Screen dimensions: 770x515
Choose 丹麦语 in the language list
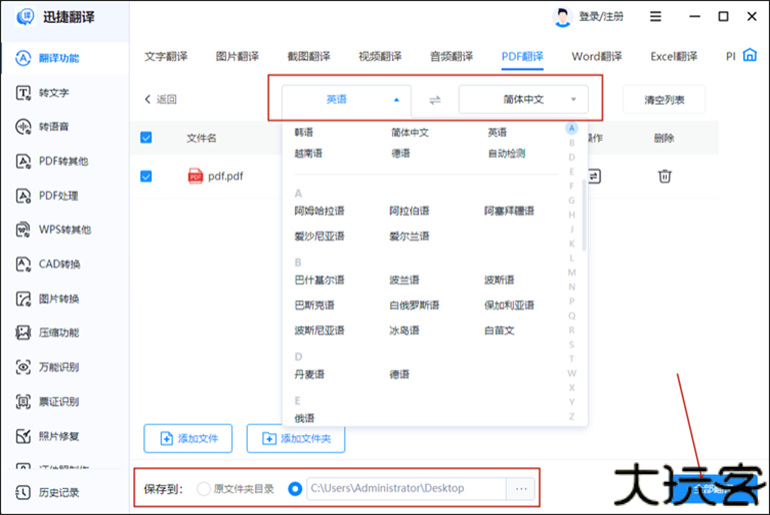309,375
